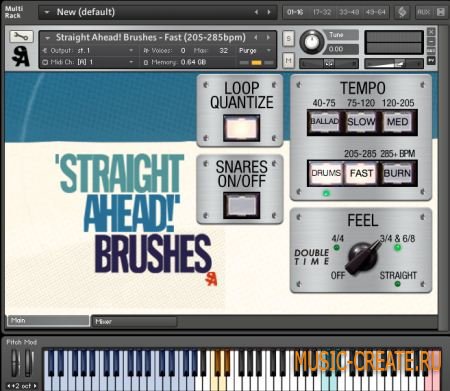Viewport: 450px width, 391px height.
Task: Click the STRAIGHT feel indicator LED
Action: (397, 284)
